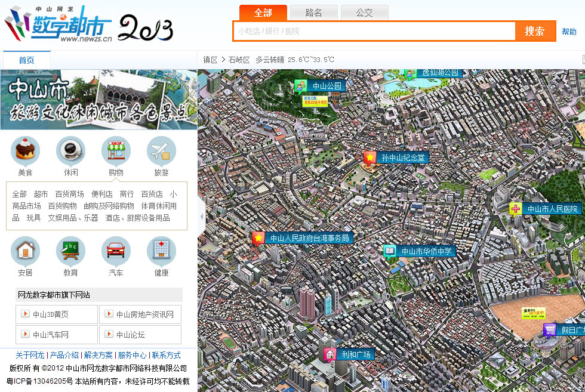Click the 数字都市 site logo

point(59,24)
